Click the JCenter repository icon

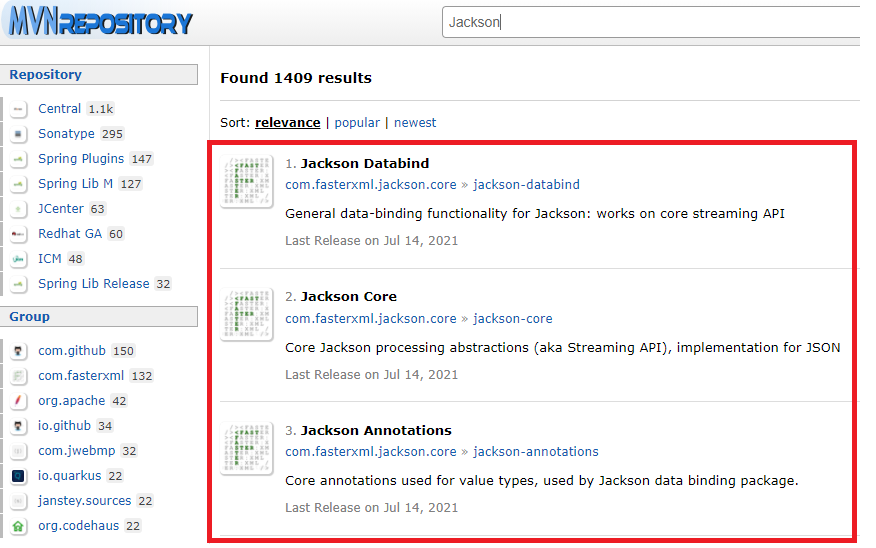coord(18,209)
